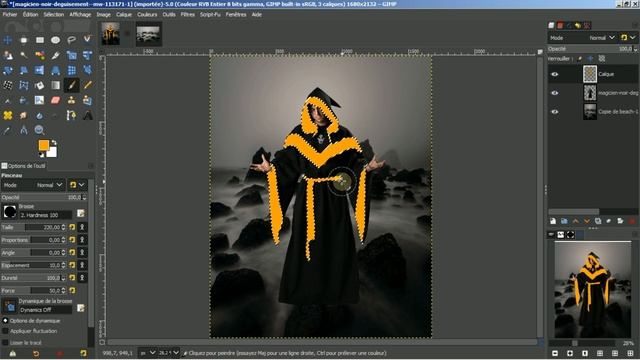Select the Free Select lasso tool
The height and width of the screenshot is (360, 640).
71,40
